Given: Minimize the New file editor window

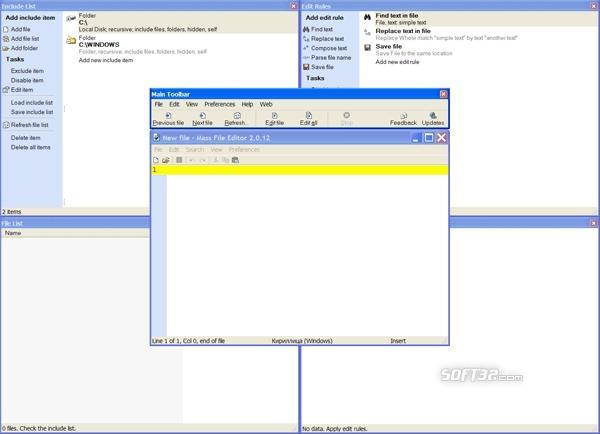Looking at the screenshot, I should (416, 138).
